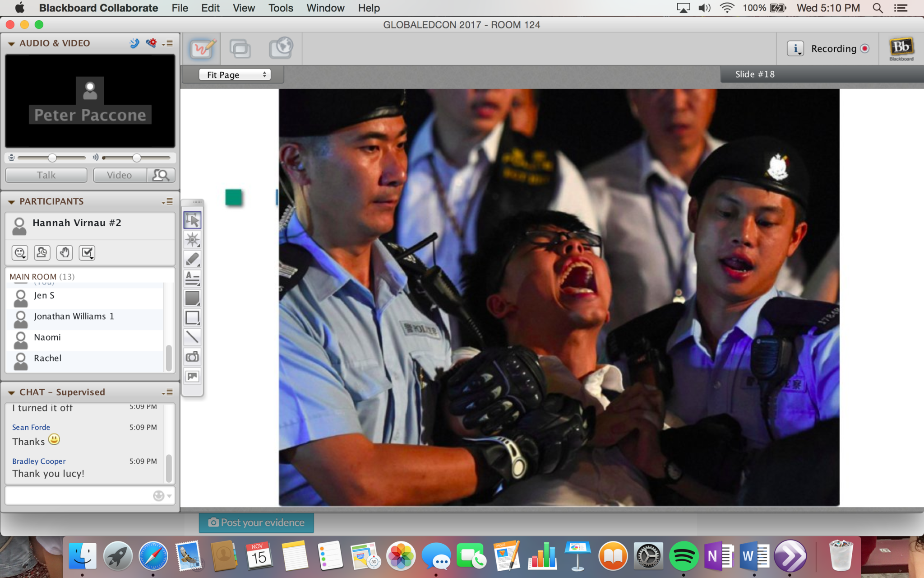
Task: Select the pencil drawing tool
Action: [x=193, y=259]
